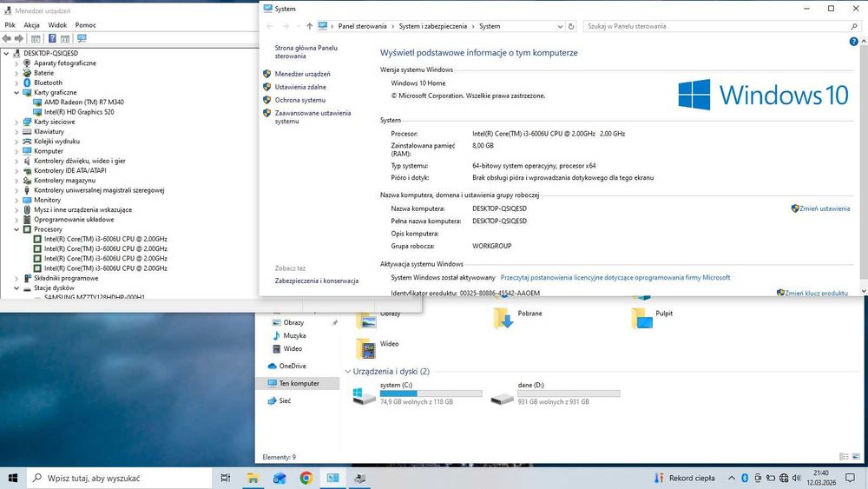Viewport: 868px width, 489px height.
Task: Click the scan for hardware changes monitor icon
Action: tap(82, 38)
